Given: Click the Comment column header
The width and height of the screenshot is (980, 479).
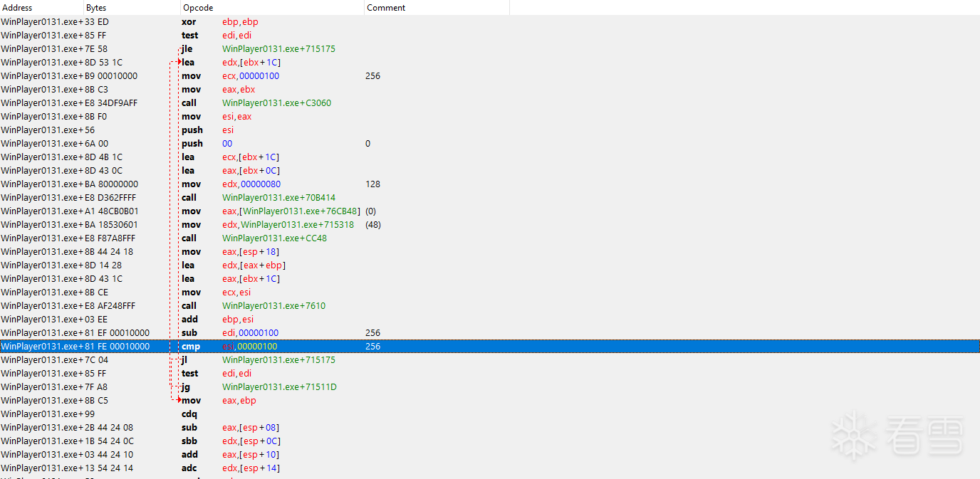Looking at the screenshot, I should click(x=437, y=8).
